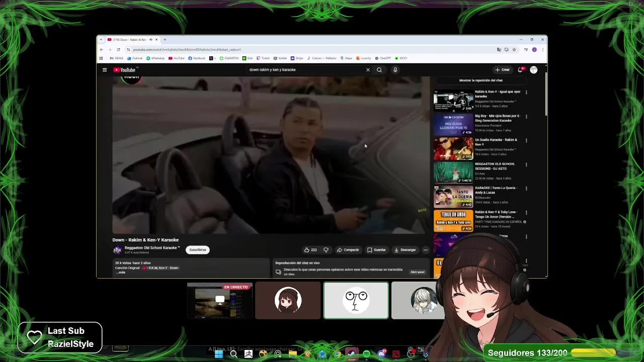Open Windows Start menu
Viewport: 644px width, 362px height.
tap(219, 354)
